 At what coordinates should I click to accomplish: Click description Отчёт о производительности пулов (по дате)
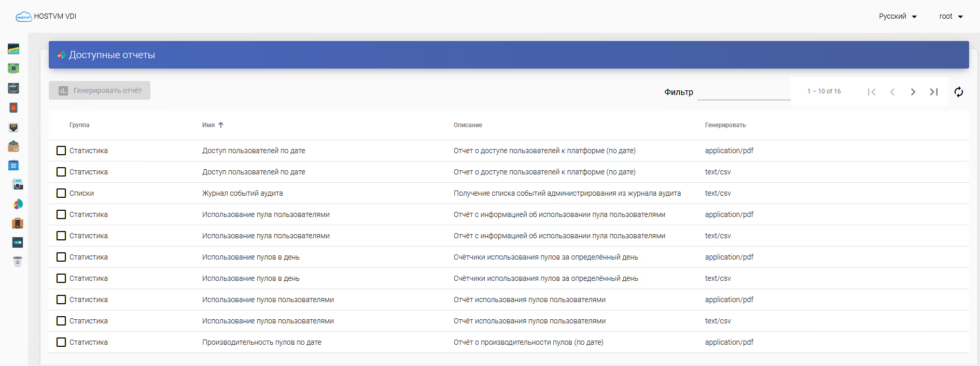(x=528, y=342)
